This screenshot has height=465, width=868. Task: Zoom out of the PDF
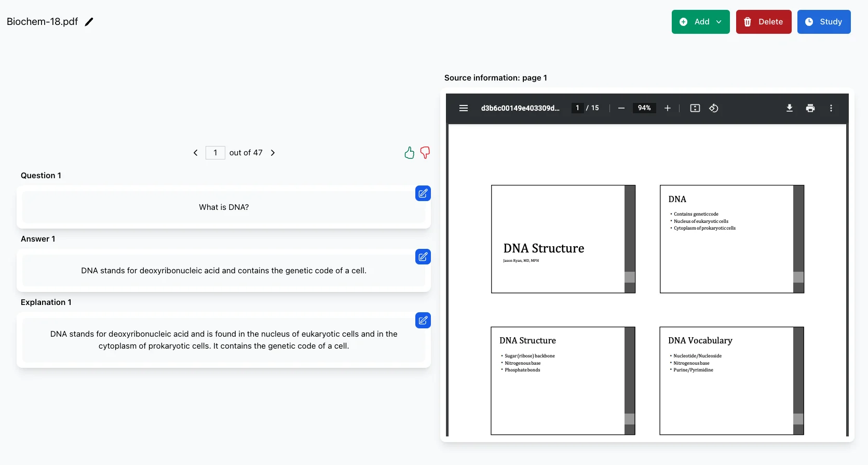(621, 108)
